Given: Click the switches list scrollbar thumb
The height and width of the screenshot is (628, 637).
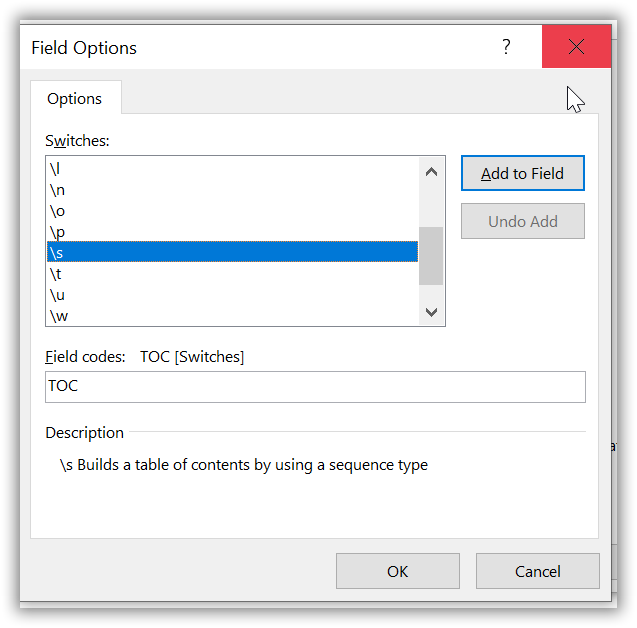Looking at the screenshot, I should pos(430,255).
